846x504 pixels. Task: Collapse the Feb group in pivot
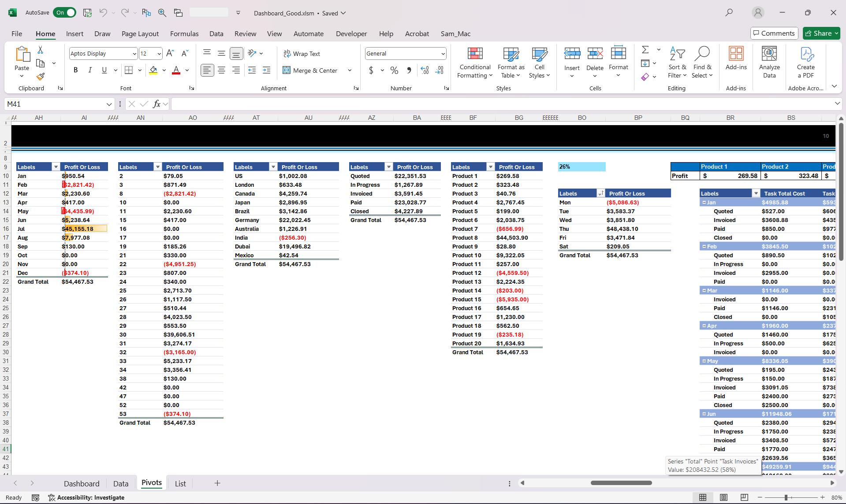[x=704, y=246]
